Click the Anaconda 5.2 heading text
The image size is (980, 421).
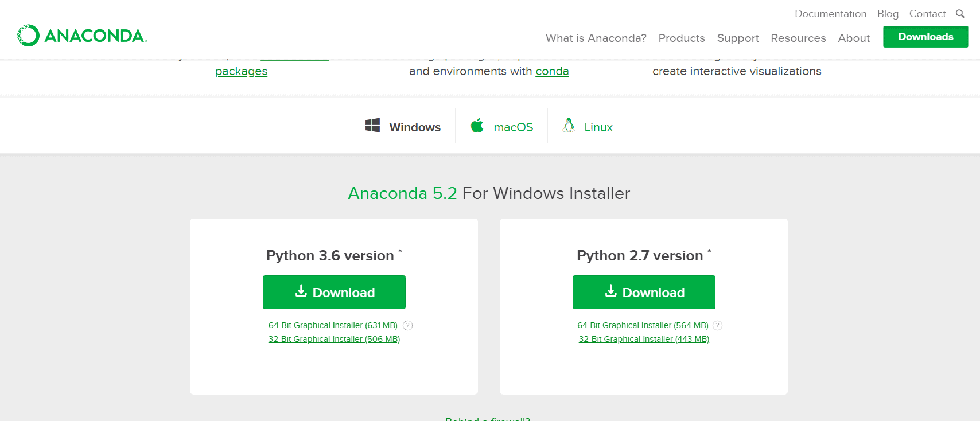click(402, 193)
